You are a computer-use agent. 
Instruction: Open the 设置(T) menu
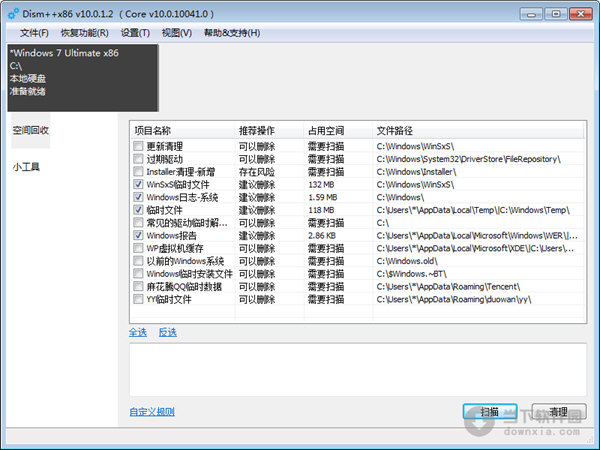pyautogui.click(x=135, y=33)
